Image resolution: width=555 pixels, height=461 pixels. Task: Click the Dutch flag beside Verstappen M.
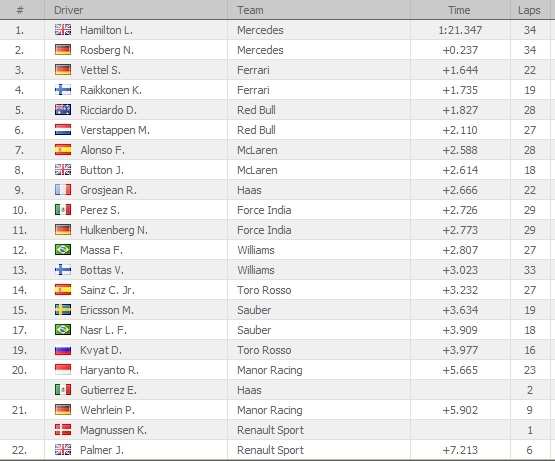[x=63, y=130]
